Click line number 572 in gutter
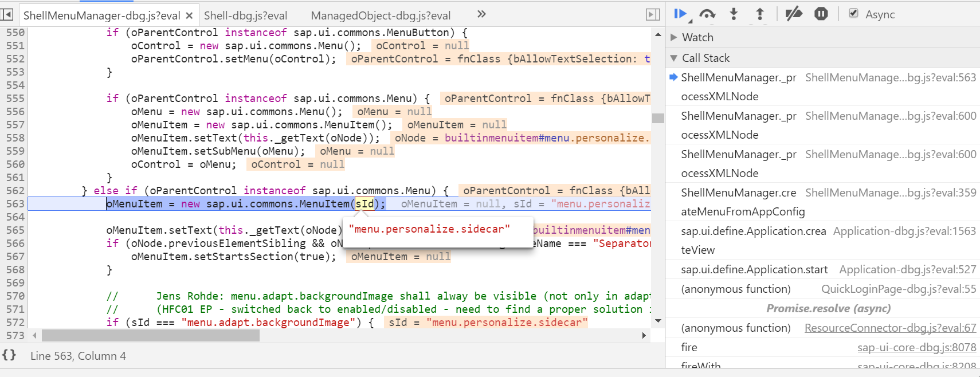Viewport: 980px width, 377px height. coord(15,323)
